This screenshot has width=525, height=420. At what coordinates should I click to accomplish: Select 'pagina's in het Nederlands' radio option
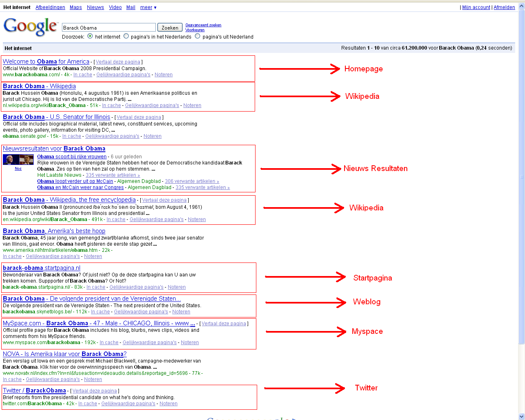[126, 36]
